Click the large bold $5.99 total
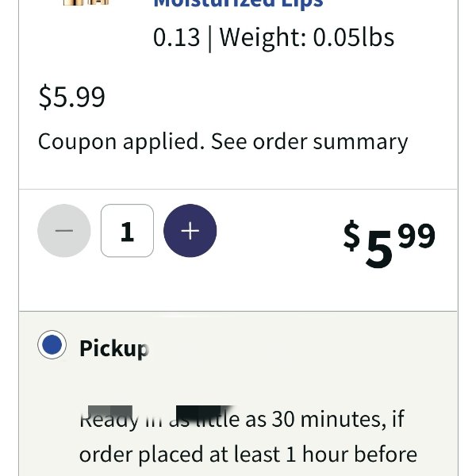 tap(390, 244)
